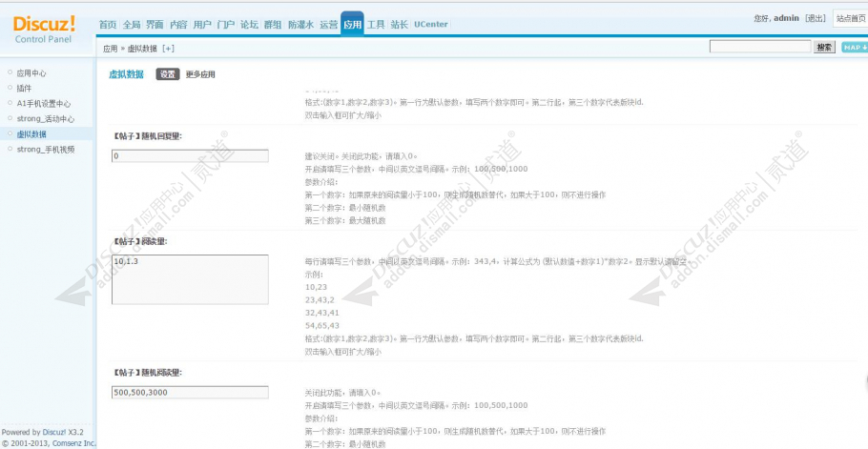The image size is (868, 449).
Task: Click example line 54,65,43
Action: 322,326
